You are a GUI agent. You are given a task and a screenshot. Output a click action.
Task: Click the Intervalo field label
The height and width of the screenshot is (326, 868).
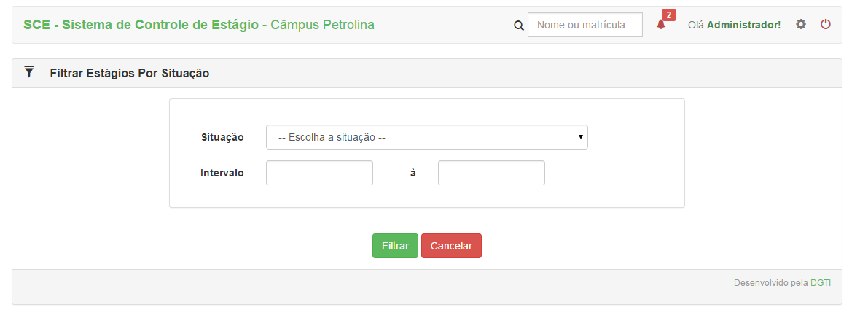(x=222, y=173)
